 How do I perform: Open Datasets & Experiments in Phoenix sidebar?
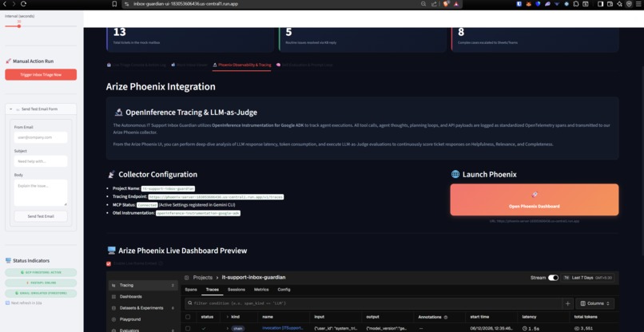(x=142, y=308)
